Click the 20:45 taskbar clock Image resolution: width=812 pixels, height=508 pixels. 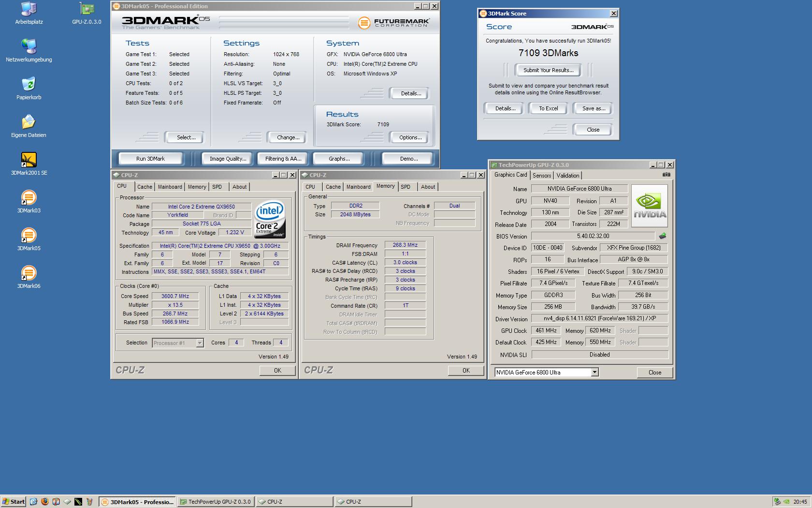pos(800,502)
